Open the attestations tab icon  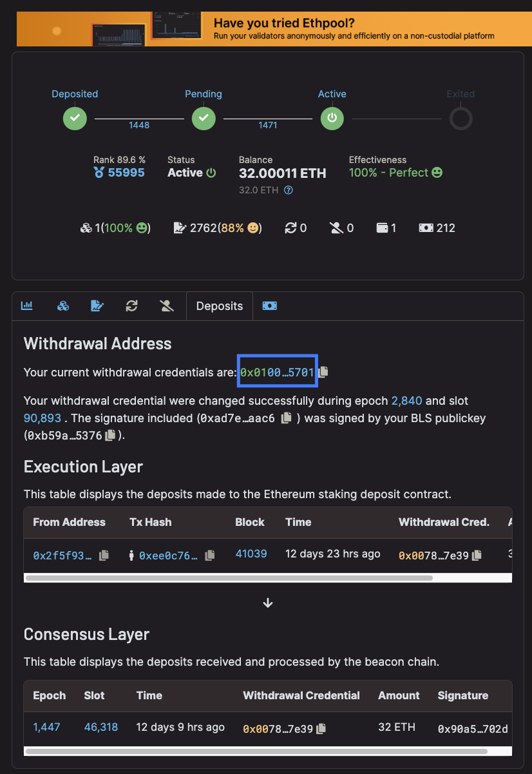pyautogui.click(x=97, y=306)
